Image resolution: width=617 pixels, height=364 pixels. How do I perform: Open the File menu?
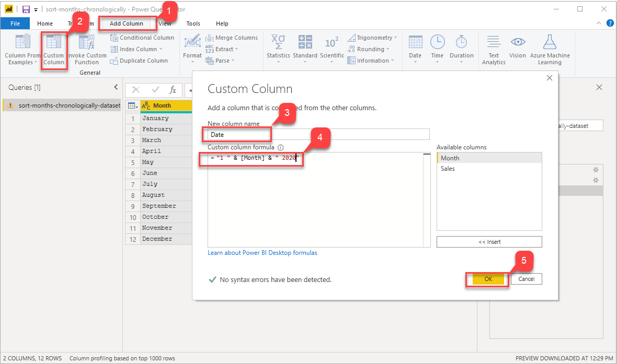tap(15, 24)
